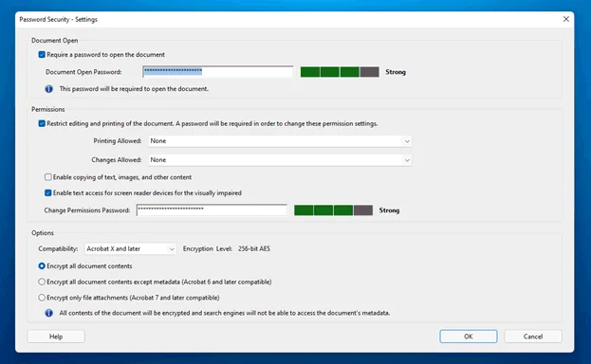Click the Strong label next to Document Open Password
Viewport: 591px width, 364px height.
coord(396,72)
